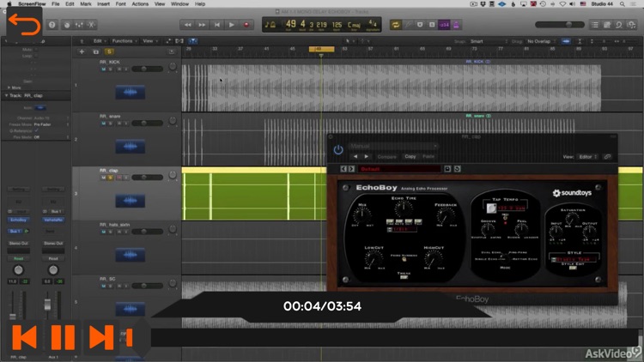Open the ScreenFlow Insert menu
The height and width of the screenshot is (362, 644).
(x=103, y=3)
